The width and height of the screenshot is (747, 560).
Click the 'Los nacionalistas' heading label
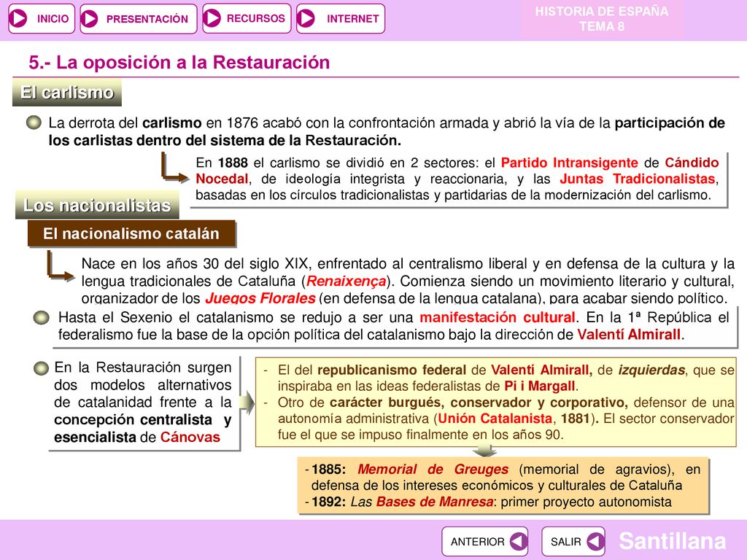(97, 205)
